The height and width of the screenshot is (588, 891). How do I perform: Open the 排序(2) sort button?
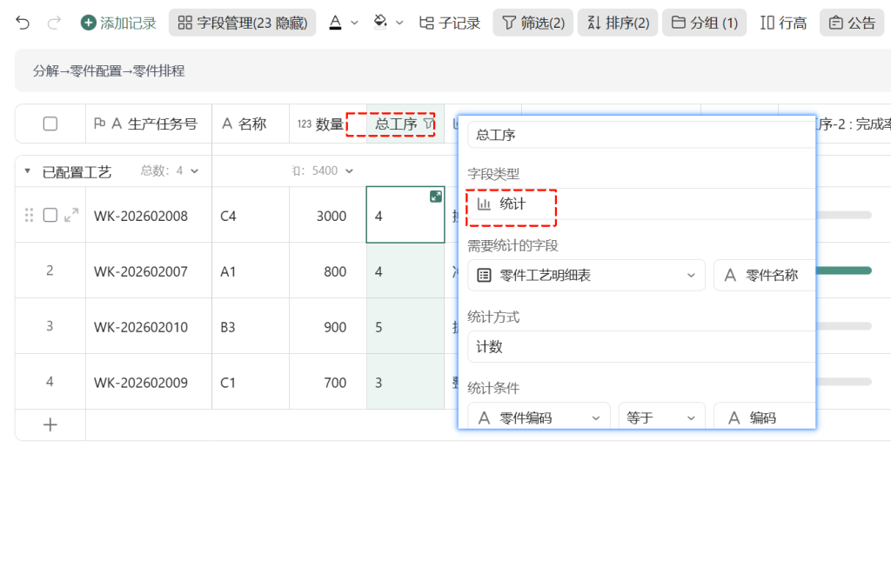[618, 23]
